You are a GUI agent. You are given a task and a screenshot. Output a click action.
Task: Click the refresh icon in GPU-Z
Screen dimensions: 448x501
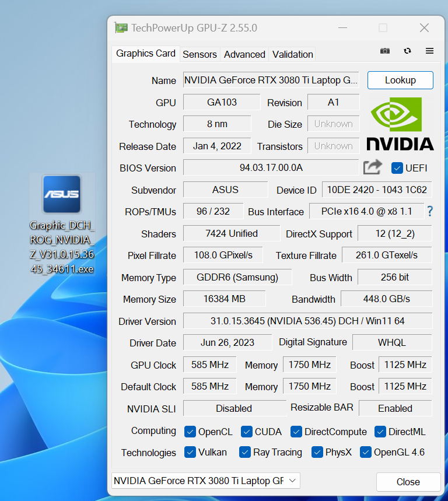click(407, 51)
